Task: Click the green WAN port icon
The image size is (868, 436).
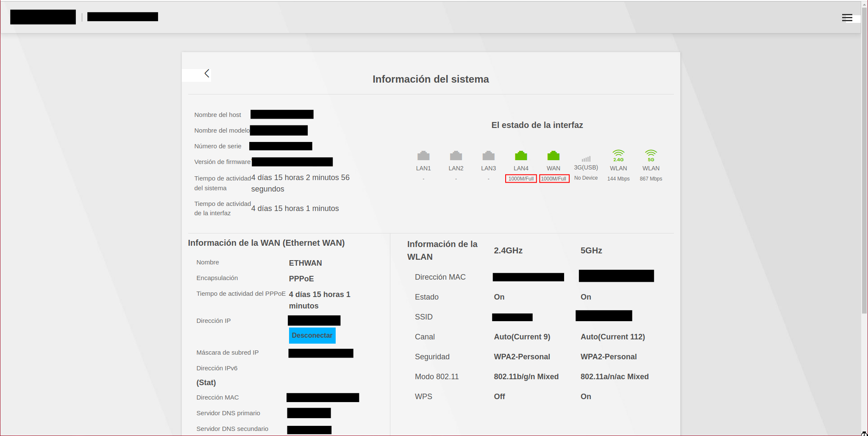Action: pyautogui.click(x=553, y=156)
